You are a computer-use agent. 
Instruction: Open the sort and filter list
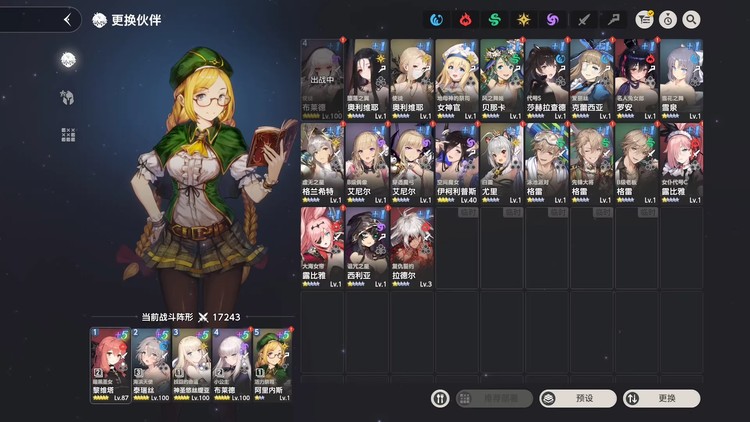645,20
